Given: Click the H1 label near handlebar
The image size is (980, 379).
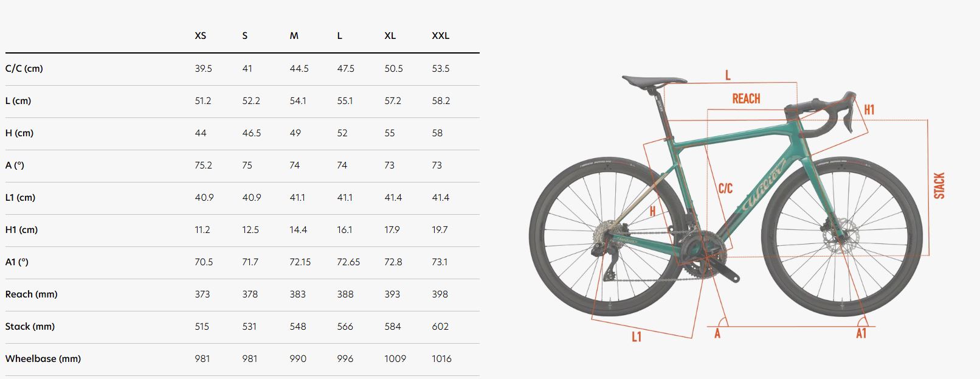Looking at the screenshot, I should point(869,110).
